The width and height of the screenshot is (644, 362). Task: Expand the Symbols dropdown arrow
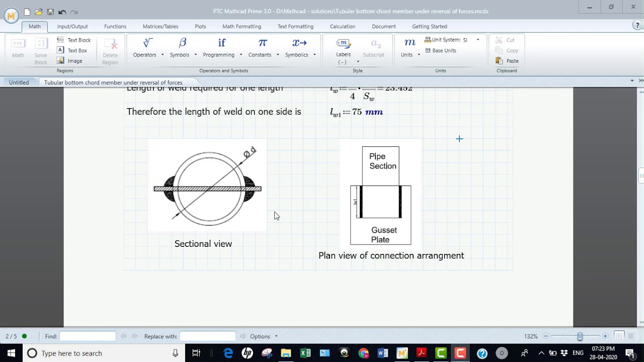pos(195,55)
